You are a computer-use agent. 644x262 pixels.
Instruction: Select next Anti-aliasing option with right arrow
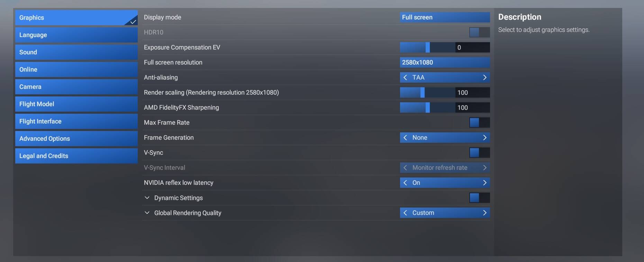pyautogui.click(x=484, y=77)
